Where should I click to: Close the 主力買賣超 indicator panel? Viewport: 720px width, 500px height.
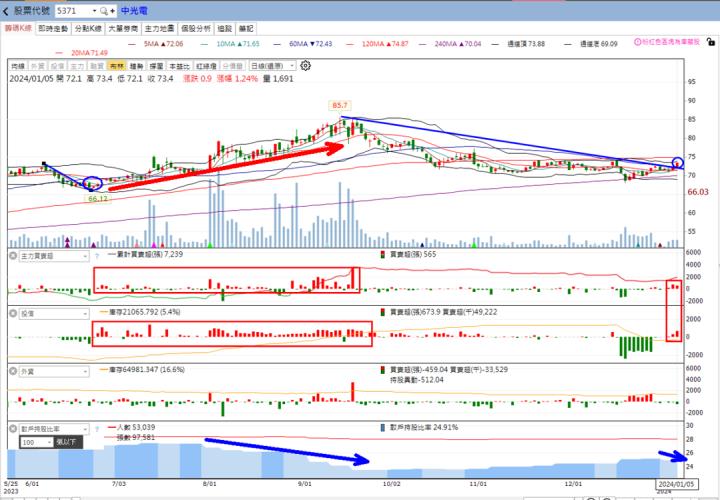(14, 256)
